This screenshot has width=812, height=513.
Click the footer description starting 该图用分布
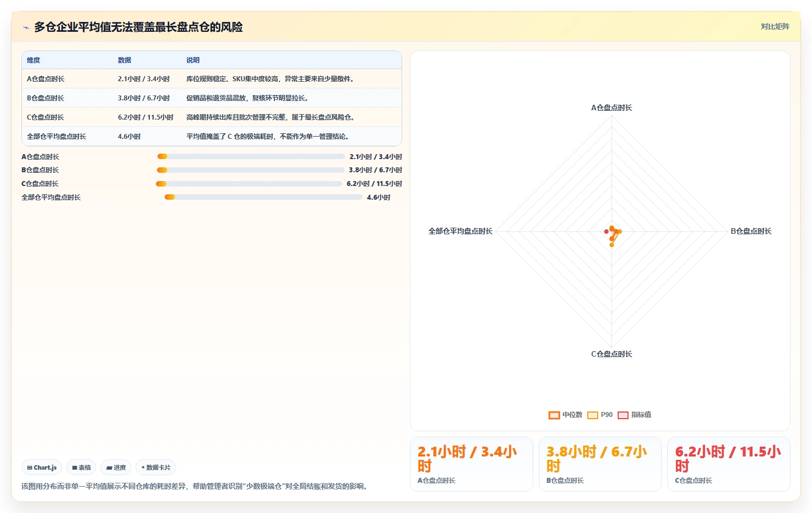tap(196, 487)
